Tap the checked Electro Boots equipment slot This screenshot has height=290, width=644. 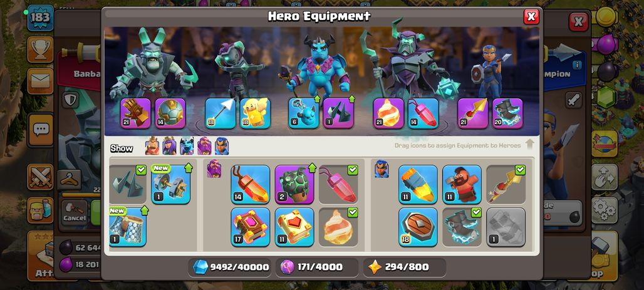click(x=462, y=227)
